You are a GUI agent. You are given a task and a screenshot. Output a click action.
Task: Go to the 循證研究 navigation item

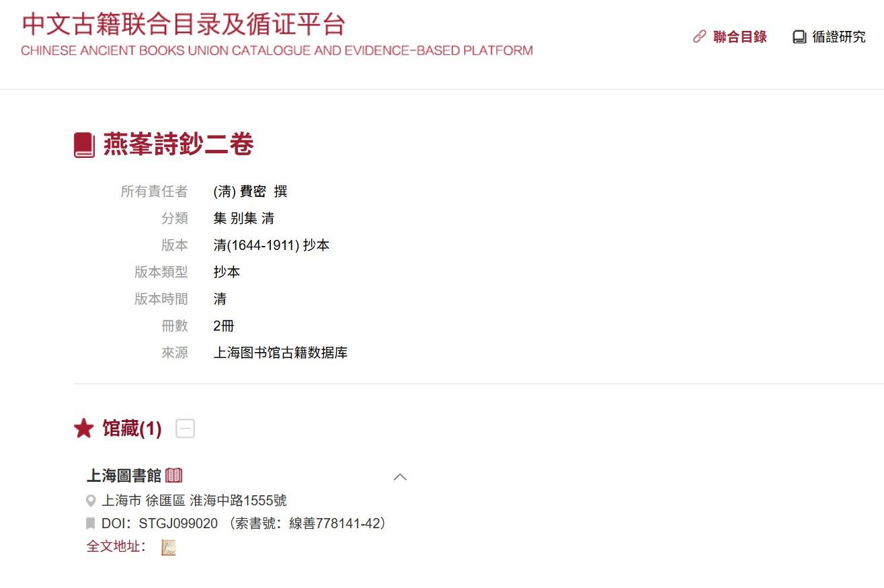838,37
